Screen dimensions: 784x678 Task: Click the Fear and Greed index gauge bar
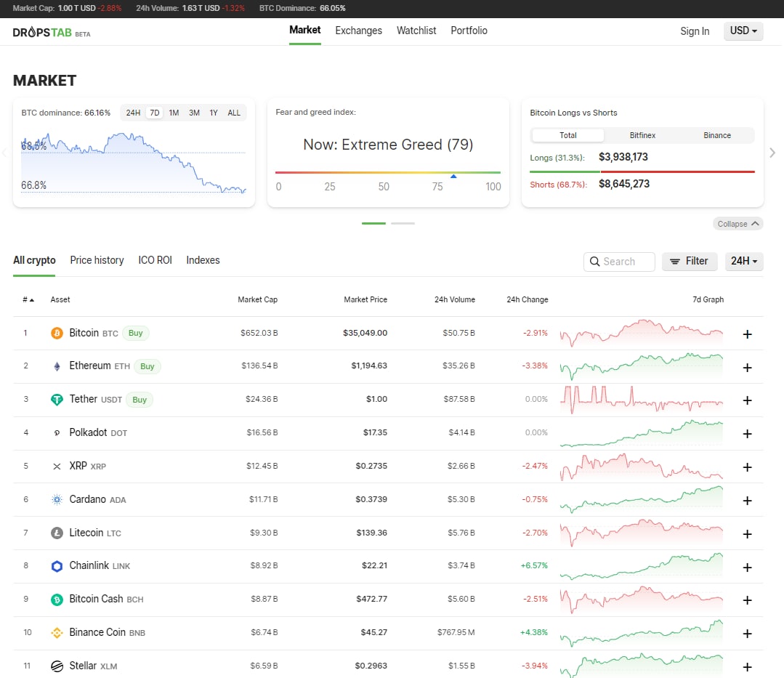388,173
